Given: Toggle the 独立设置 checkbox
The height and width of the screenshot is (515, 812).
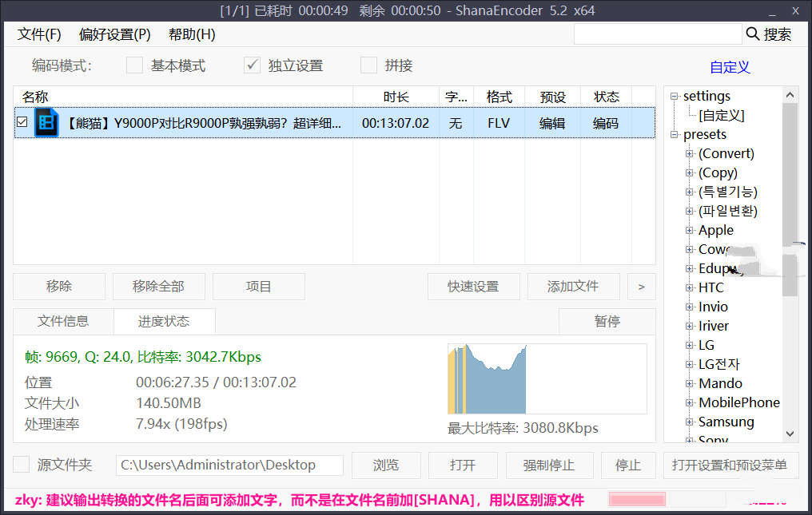Looking at the screenshot, I should point(252,65).
